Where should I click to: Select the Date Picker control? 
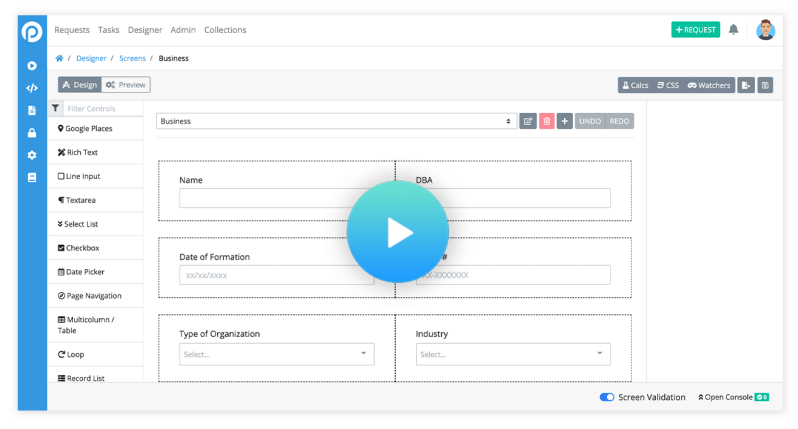click(95, 272)
